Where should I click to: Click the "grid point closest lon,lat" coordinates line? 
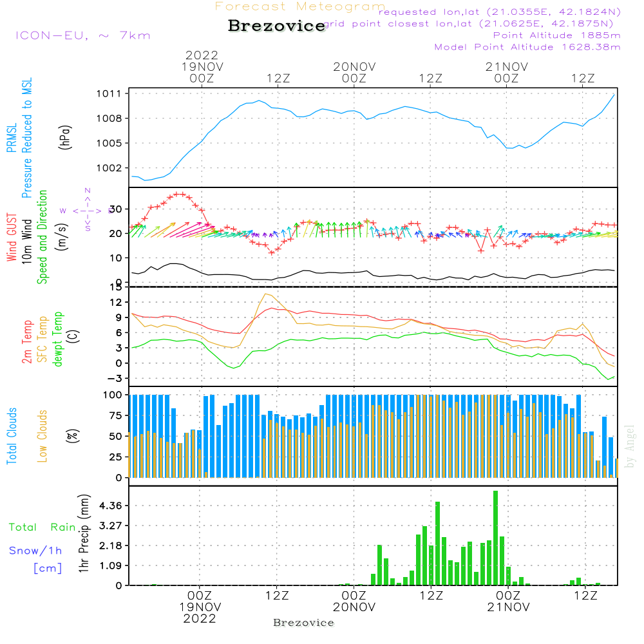point(468,24)
